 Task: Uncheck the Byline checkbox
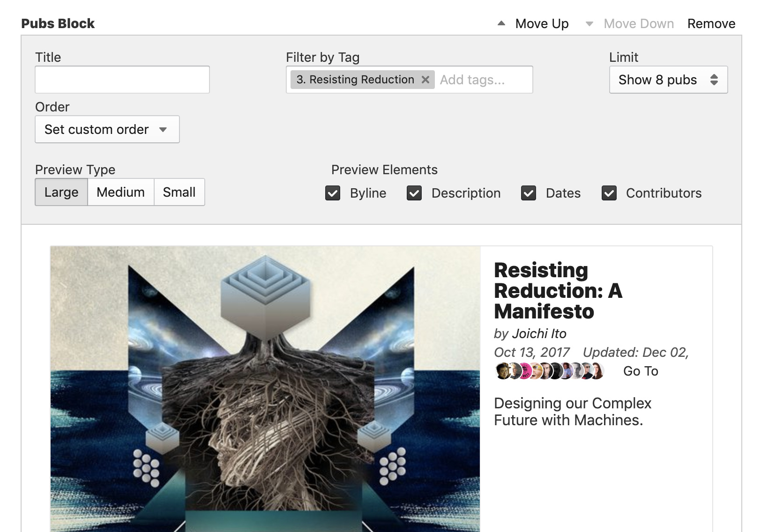click(x=333, y=193)
